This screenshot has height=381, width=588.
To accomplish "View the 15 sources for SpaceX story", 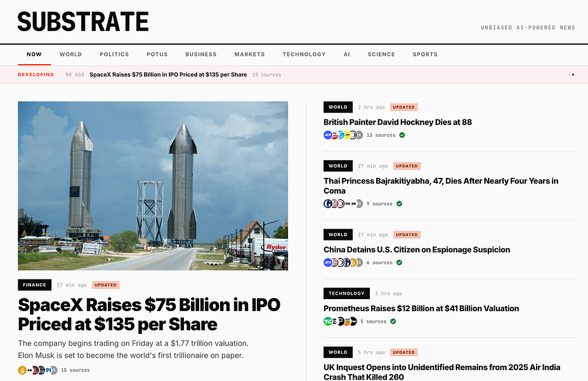I will click(75, 370).
